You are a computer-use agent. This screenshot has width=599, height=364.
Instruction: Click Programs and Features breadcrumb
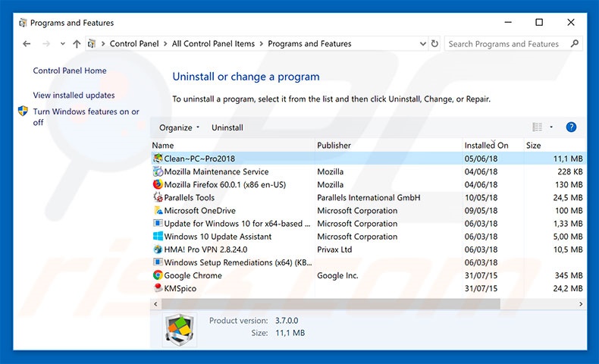click(x=309, y=44)
